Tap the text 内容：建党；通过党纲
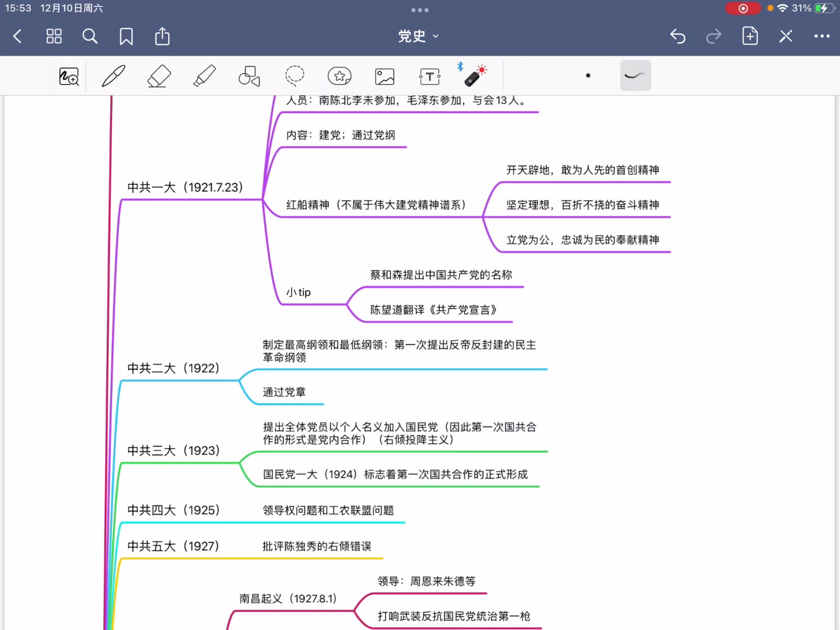Image resolution: width=840 pixels, height=630 pixels. [341, 135]
